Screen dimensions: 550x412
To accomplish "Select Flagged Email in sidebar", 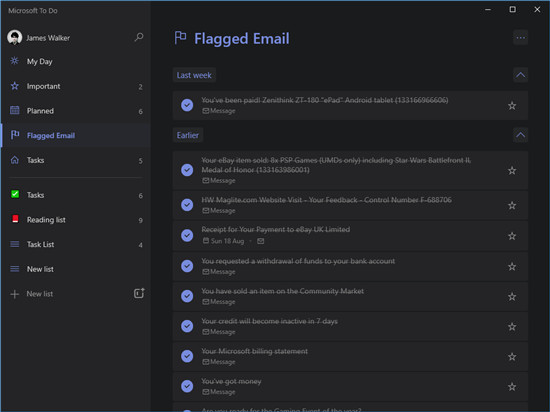I will [76, 135].
